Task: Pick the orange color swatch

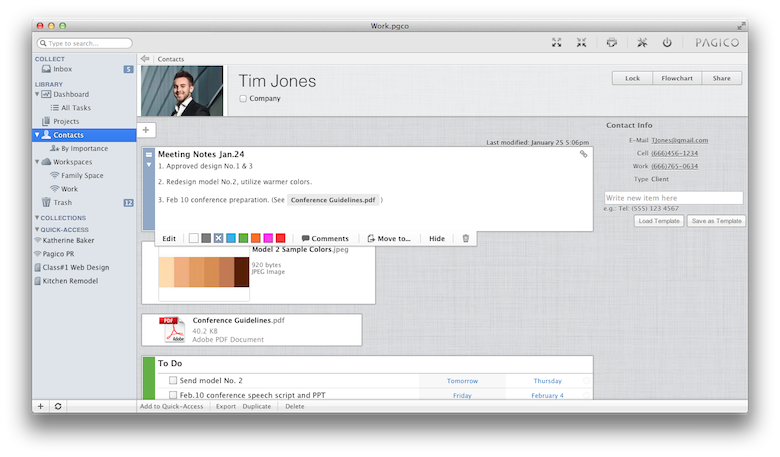Action: click(256, 238)
